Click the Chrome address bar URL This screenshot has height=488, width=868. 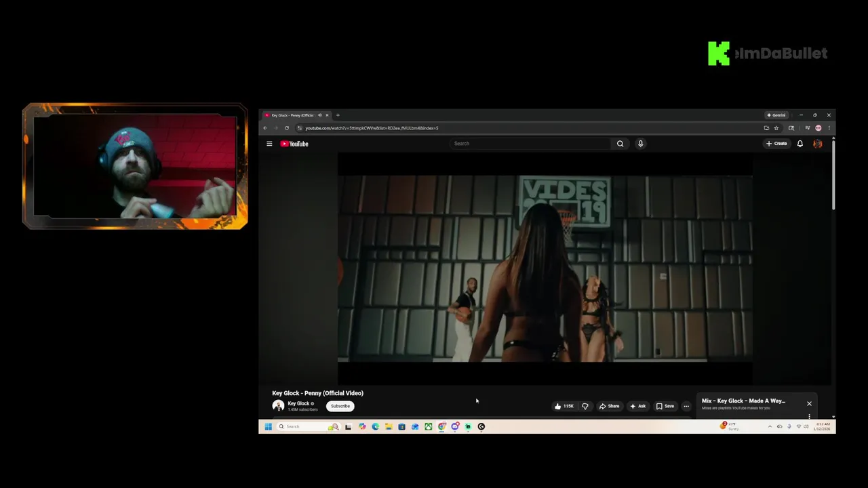click(372, 128)
